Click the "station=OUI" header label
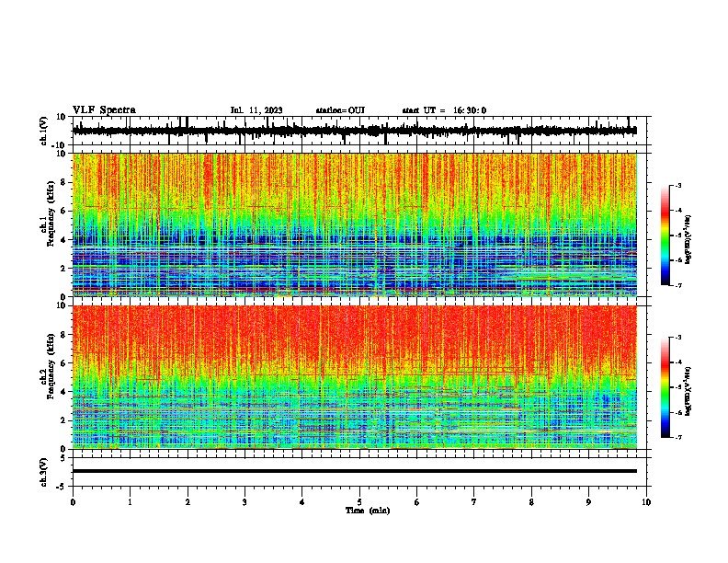Screen dimensions: 728x563 [340, 110]
